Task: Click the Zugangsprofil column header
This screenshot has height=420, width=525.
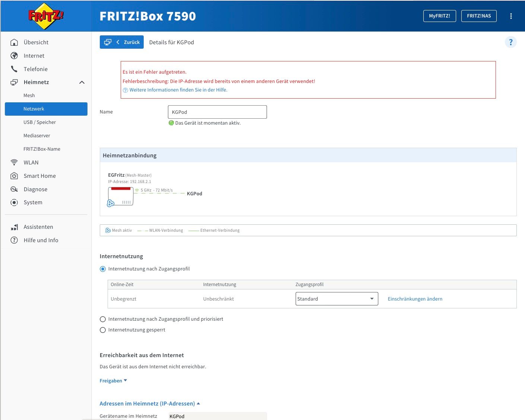Action: click(309, 285)
